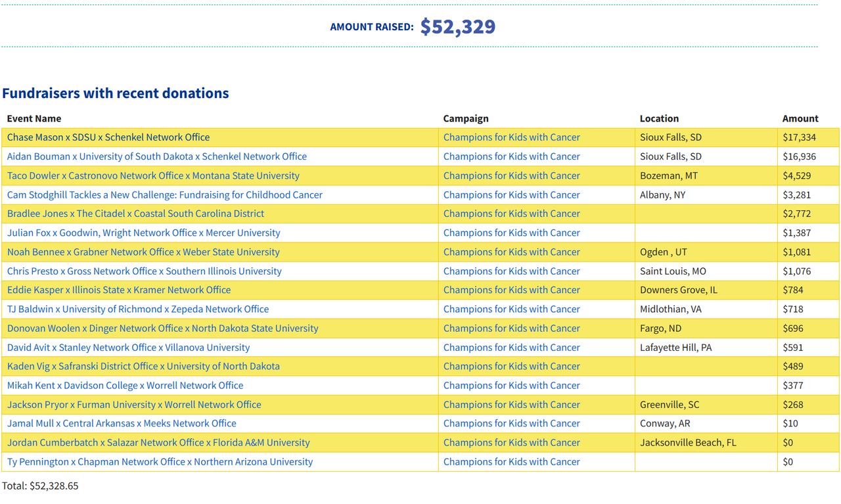Select the $3,281 amount cell
Image resolution: width=841 pixels, height=504 pixels.
point(808,195)
